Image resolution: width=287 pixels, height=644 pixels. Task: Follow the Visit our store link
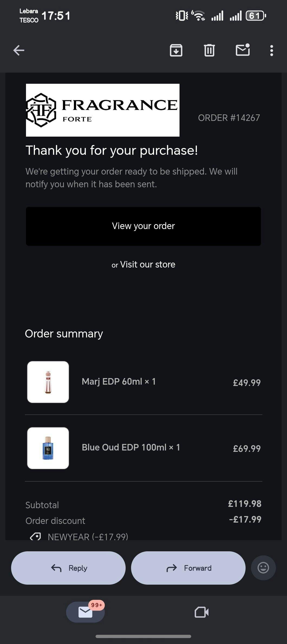(148, 265)
